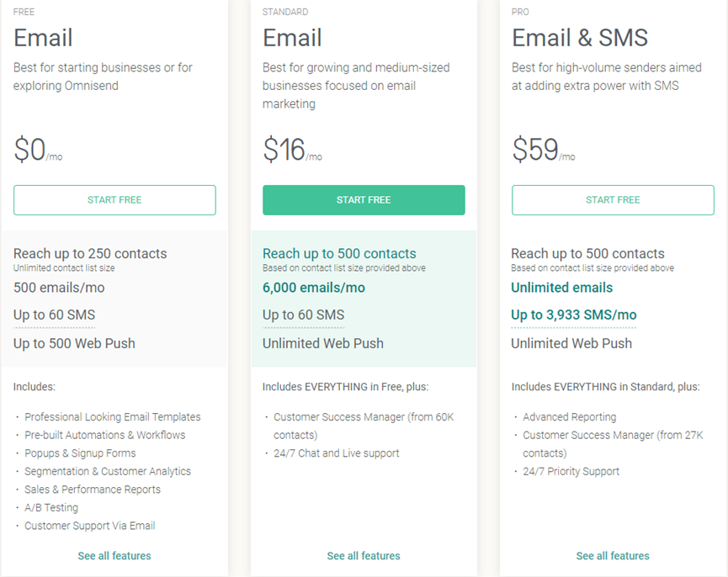
Task: Click 'Up to 60 SMS' in Free plan
Action: (x=54, y=315)
